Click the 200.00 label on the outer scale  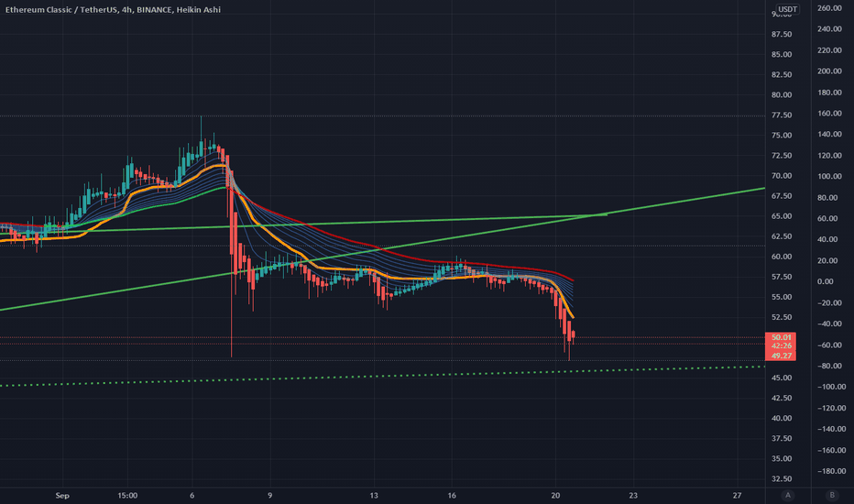pyautogui.click(x=829, y=71)
